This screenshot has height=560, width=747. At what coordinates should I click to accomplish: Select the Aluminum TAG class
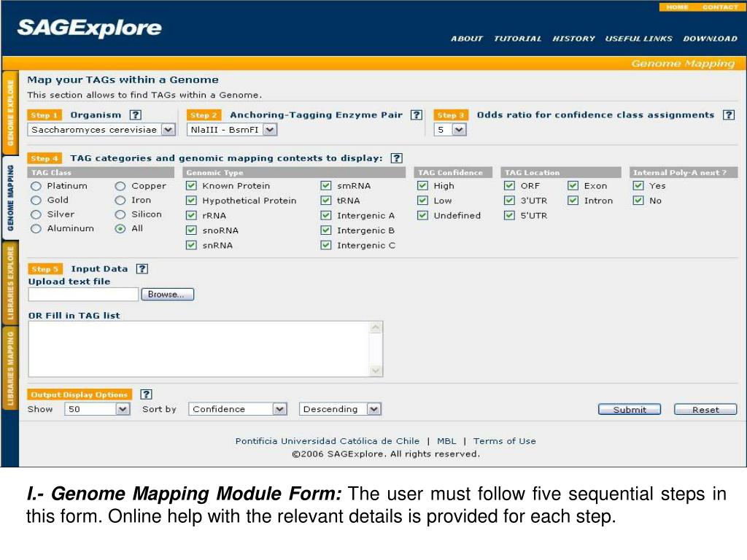tap(36, 229)
